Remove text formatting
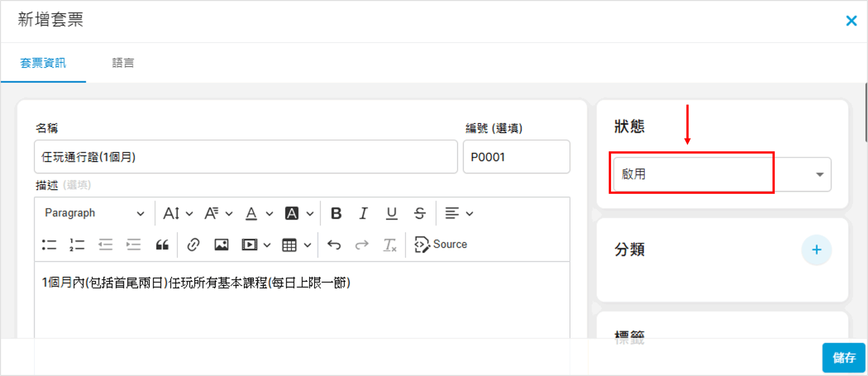This screenshot has height=376, width=868. click(390, 245)
